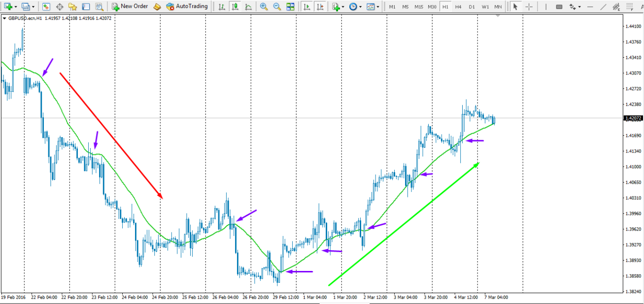The width and height of the screenshot is (644, 304).
Task: Click the 1.42380 price scale label
Action: click(633, 104)
